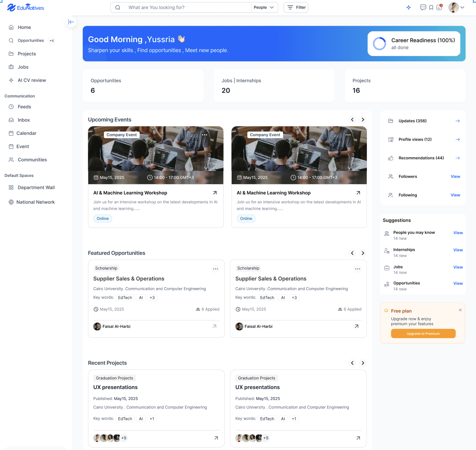Viewport: 476px width, 450px height.
Task: Show next Upcoming Events with the right chevron
Action: click(x=363, y=120)
